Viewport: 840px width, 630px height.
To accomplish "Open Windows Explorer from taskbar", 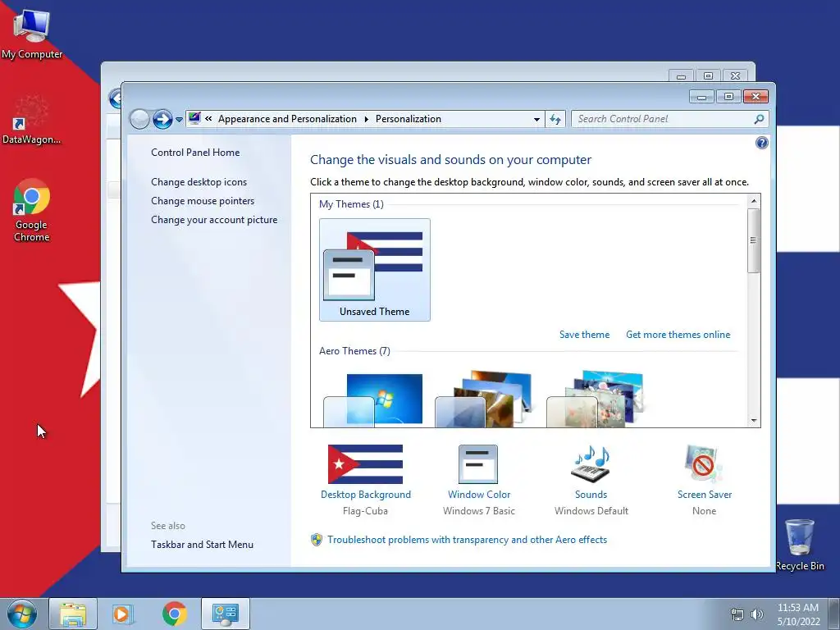I will pyautogui.click(x=73, y=614).
